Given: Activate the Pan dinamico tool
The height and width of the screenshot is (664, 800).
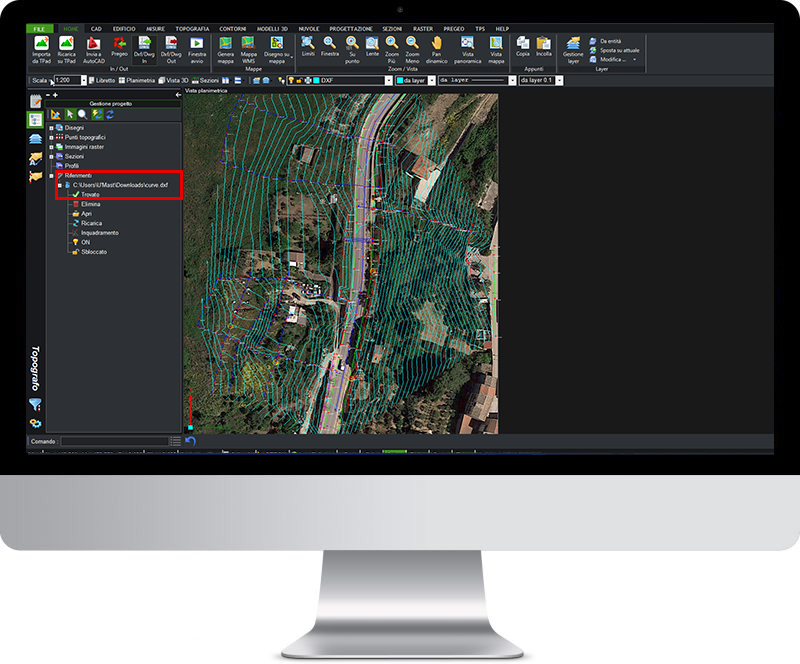Looking at the screenshot, I should tap(436, 43).
